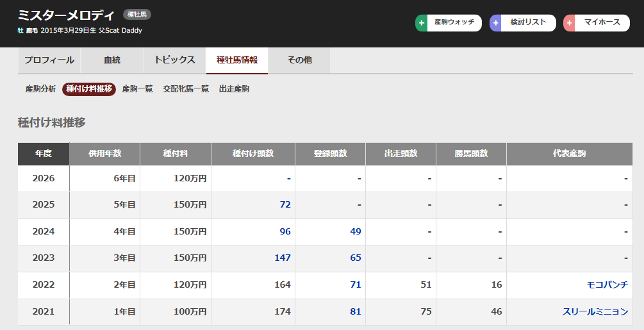
Task: Click the 16 勝馬頭数 cell
Action: coord(471,285)
